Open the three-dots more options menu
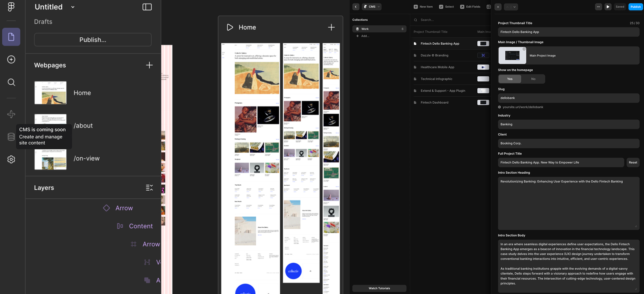Image resolution: width=644 pixels, height=294 pixels. tap(598, 7)
